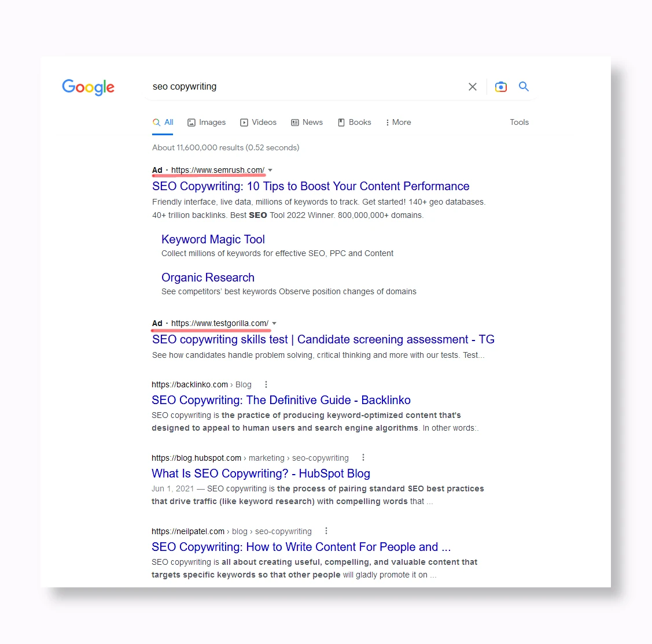Open the three-dot menu beside the HubSpot result

[x=363, y=457]
